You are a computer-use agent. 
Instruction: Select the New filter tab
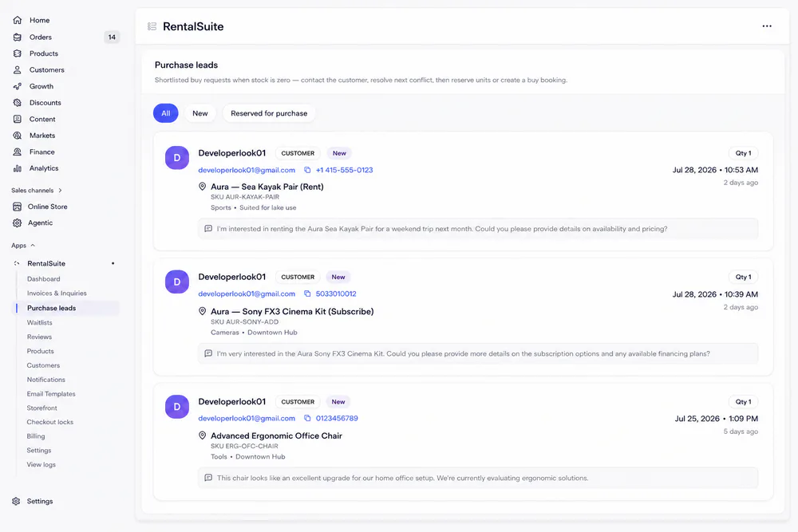(200, 113)
